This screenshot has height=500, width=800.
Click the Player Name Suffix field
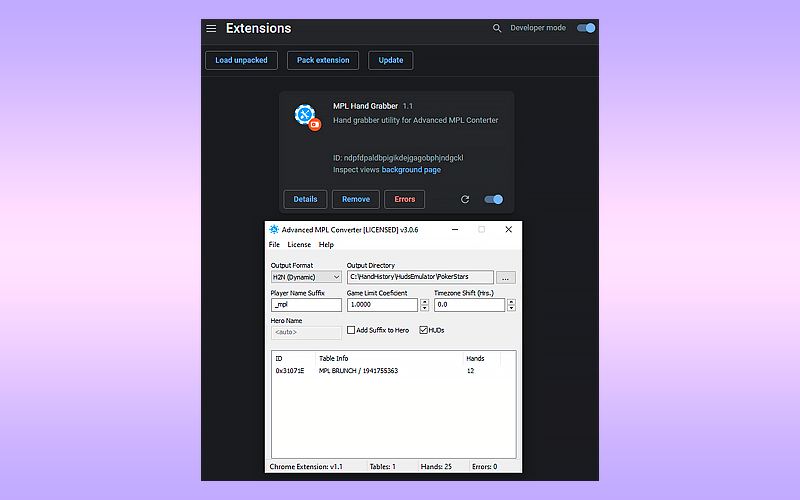point(306,304)
